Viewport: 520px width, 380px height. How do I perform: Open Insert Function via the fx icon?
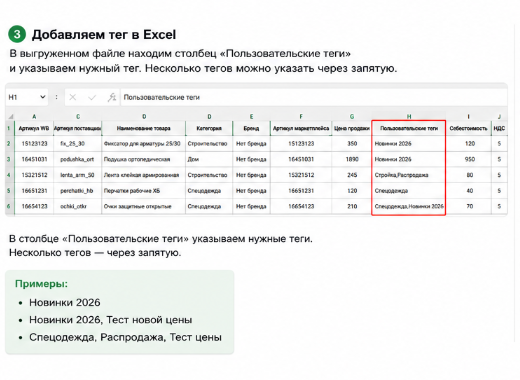pyautogui.click(x=112, y=97)
